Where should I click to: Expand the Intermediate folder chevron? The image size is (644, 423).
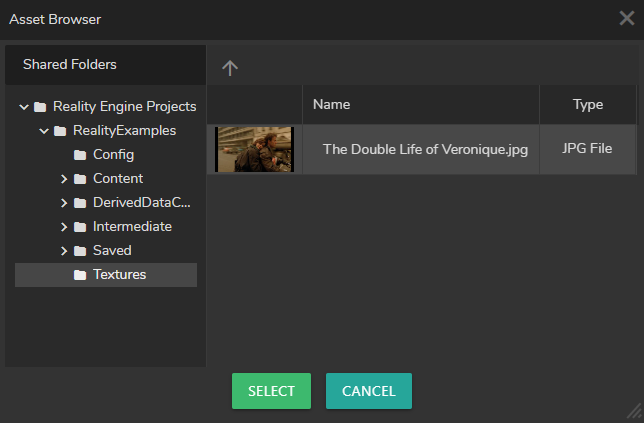(64, 227)
